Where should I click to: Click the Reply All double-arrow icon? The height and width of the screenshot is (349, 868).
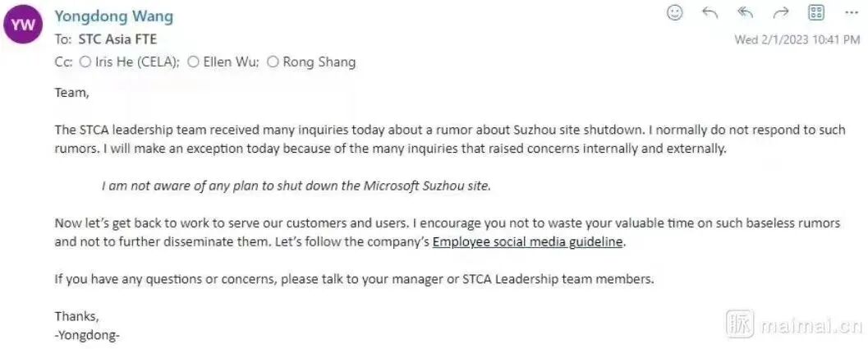pos(745,12)
